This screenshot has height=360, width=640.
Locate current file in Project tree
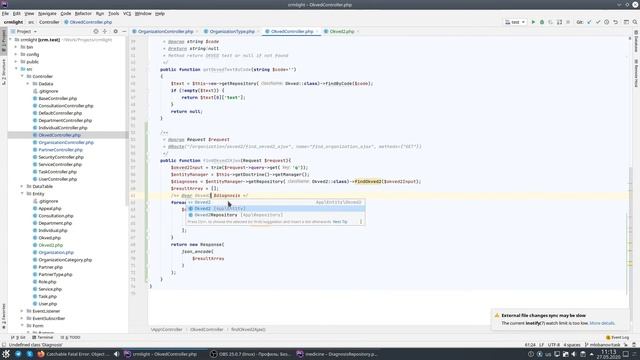point(96,31)
